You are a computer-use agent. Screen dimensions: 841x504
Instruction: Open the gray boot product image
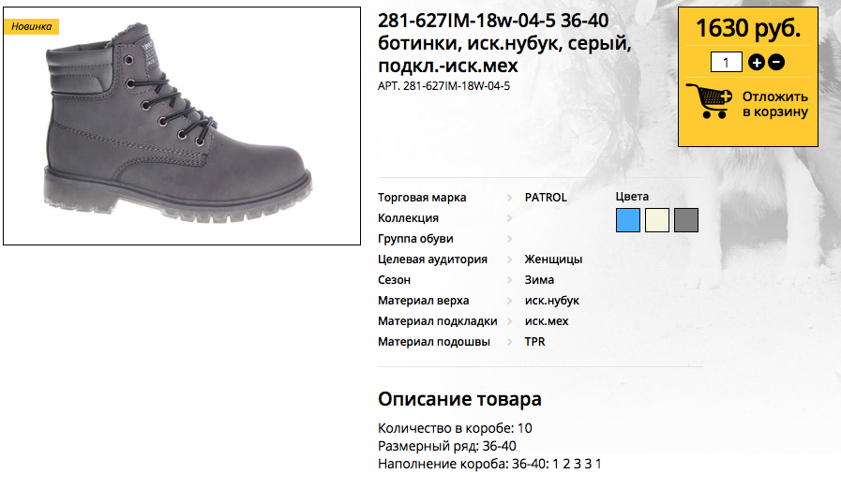click(182, 126)
